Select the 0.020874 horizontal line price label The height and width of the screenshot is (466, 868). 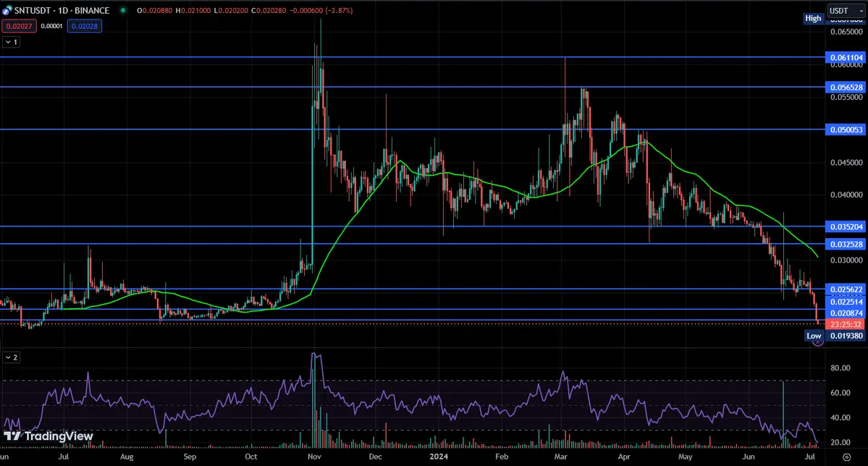coord(846,313)
